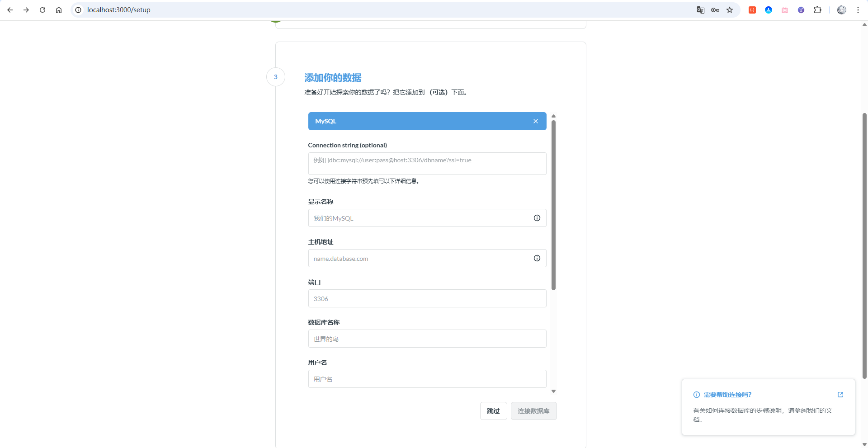Focus the Connection string input field

click(x=427, y=164)
